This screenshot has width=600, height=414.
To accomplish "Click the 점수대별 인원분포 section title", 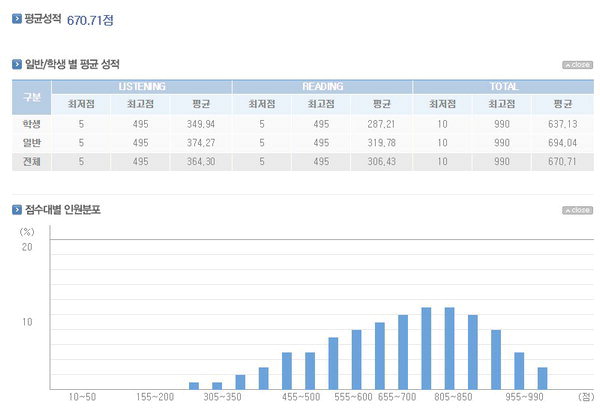I will (x=63, y=210).
